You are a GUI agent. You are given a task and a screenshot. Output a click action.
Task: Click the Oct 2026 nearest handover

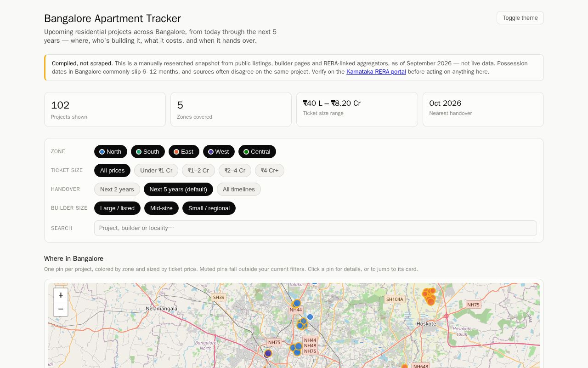[x=445, y=103]
